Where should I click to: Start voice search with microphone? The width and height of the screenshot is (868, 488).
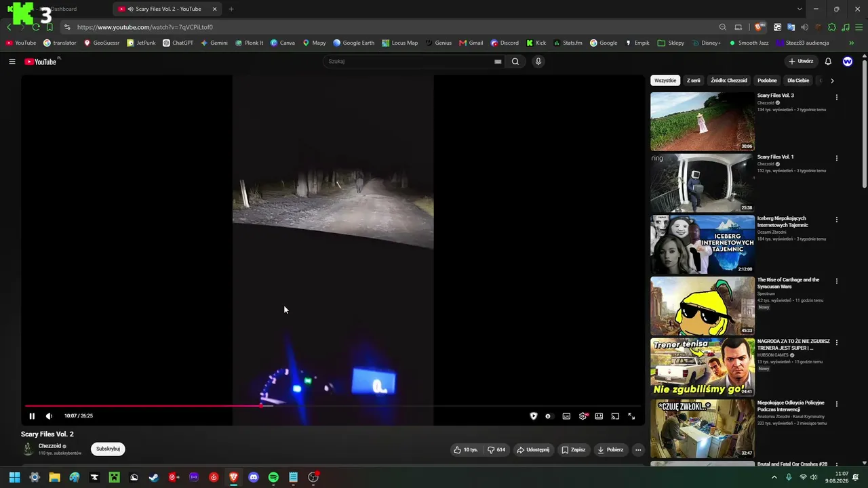(x=538, y=62)
